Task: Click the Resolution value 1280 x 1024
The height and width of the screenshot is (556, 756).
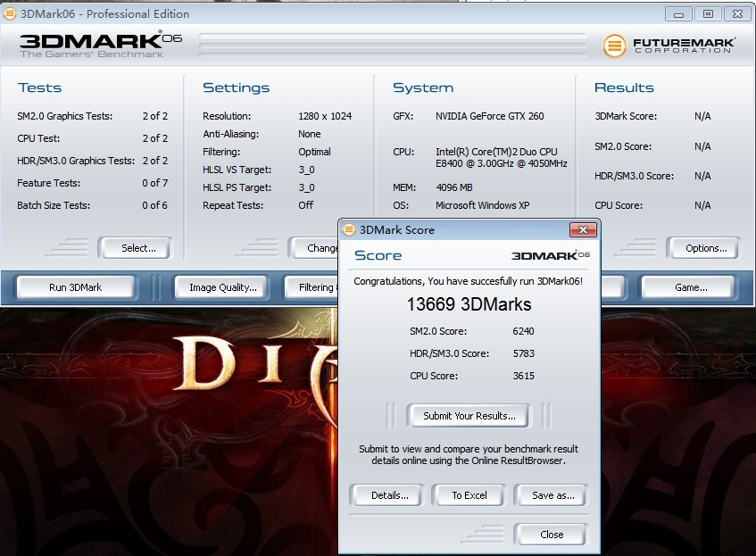Action: pyautogui.click(x=325, y=116)
